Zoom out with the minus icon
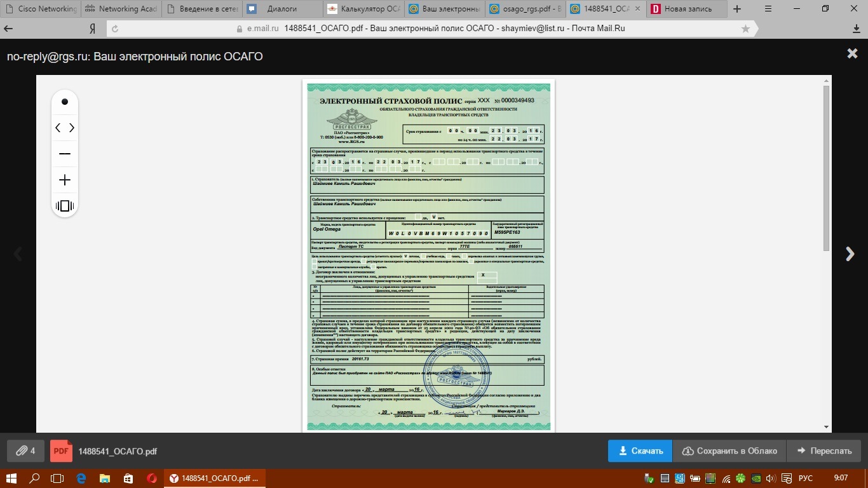 coord(64,154)
